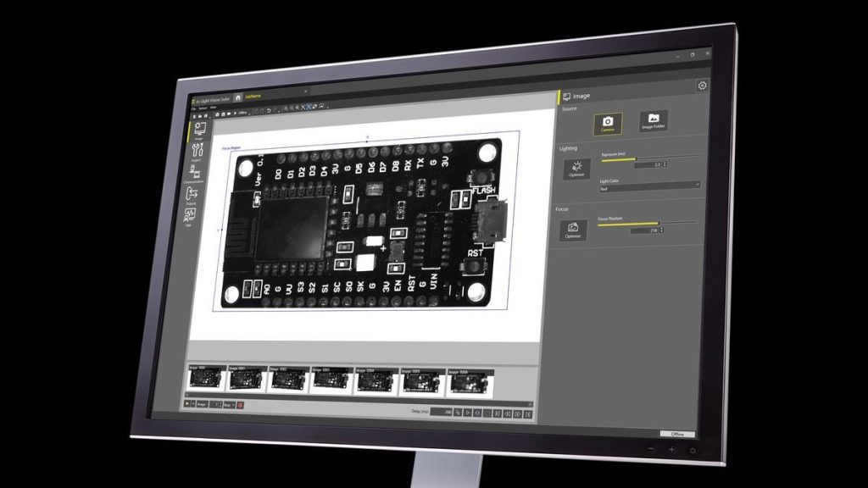Click the last playback control at far right
Image resolution: width=868 pixels, height=488 pixels.
[528, 414]
